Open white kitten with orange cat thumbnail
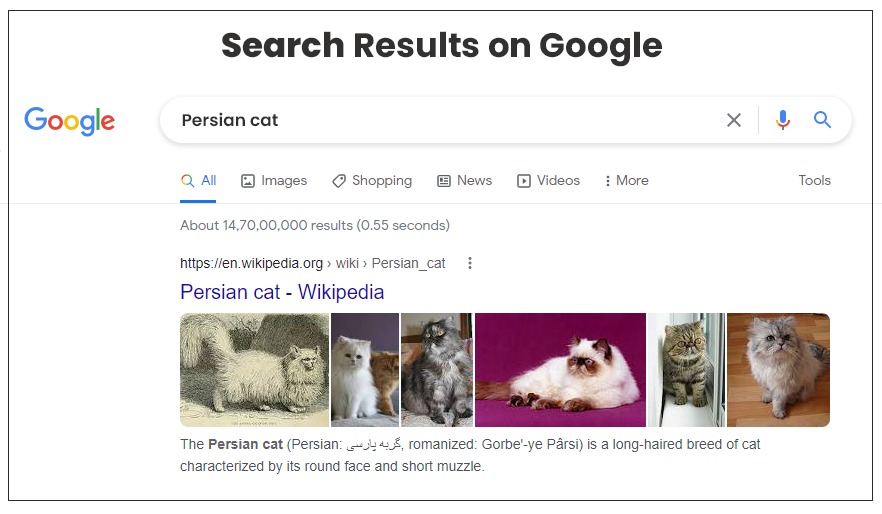 [365, 370]
